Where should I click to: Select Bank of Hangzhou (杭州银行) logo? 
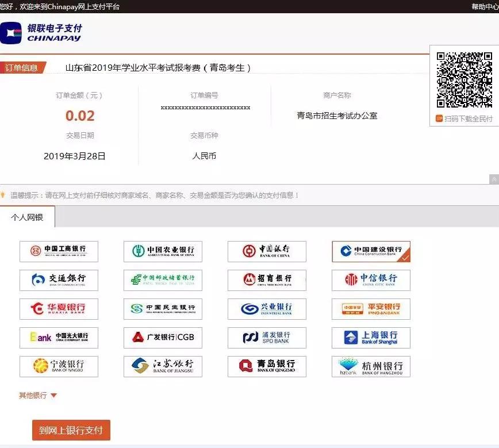(371, 366)
